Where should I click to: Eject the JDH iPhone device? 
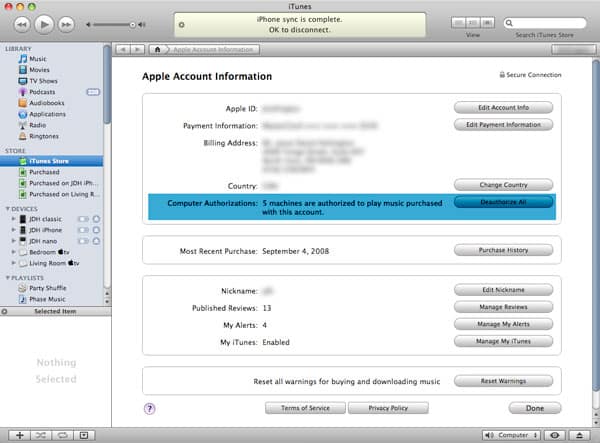pyautogui.click(x=96, y=229)
